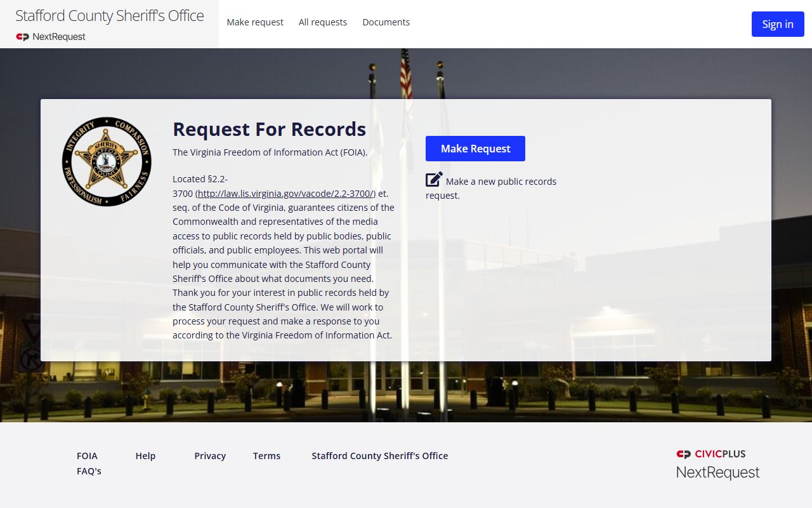Screen dimensions: 812x508
Task: Open the Make request menu item
Action: [x=255, y=22]
